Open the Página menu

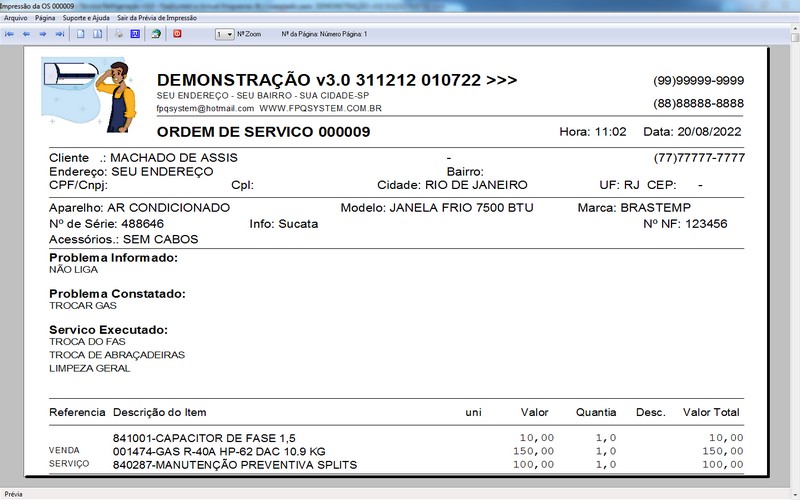coord(45,18)
